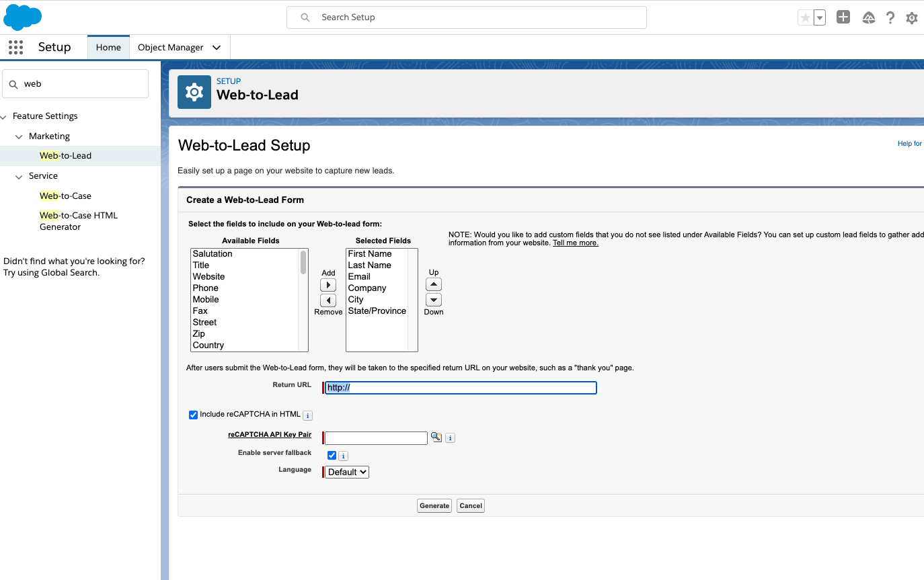Show info for reCAPTCHA API Key Pair
The image size is (924, 580).
tap(451, 438)
